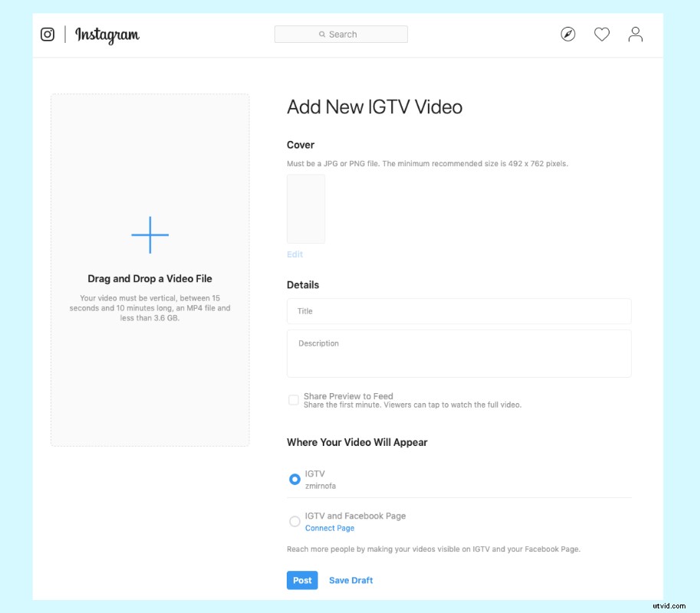This screenshot has height=613, width=700.
Task: Click the Instagram wordmark in the header
Action: [107, 35]
